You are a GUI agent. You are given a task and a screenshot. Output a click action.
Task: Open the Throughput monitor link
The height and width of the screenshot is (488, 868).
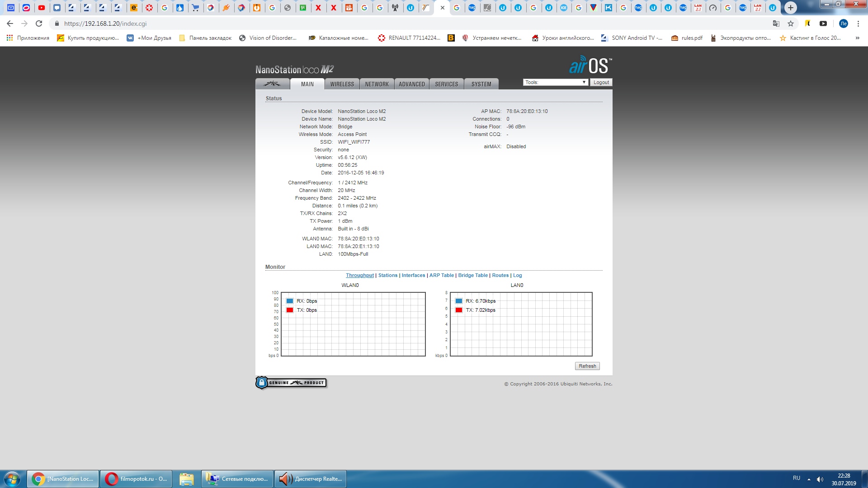coord(360,275)
